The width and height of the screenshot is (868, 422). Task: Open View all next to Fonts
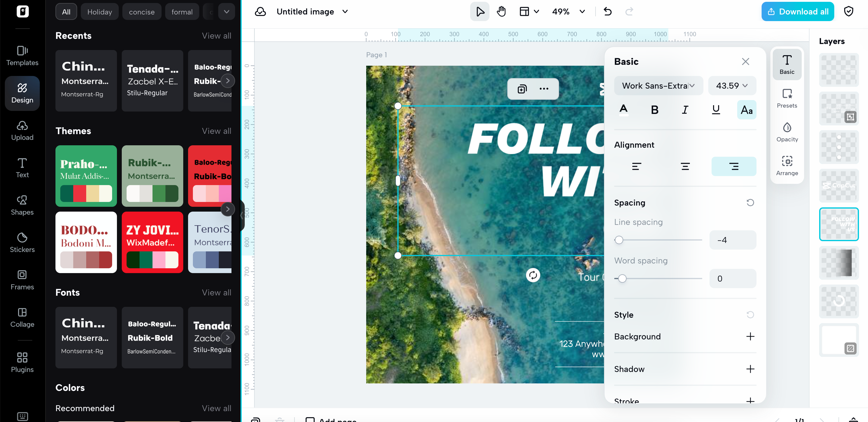pos(216,293)
